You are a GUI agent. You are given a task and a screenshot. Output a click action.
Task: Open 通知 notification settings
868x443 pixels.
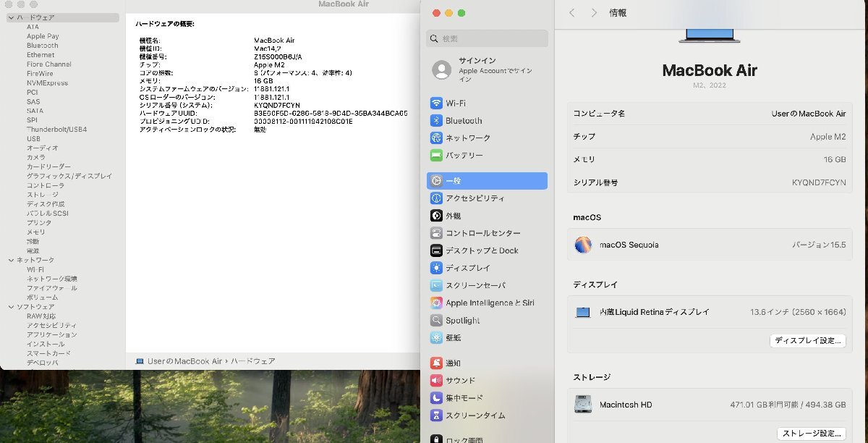tap(487, 363)
